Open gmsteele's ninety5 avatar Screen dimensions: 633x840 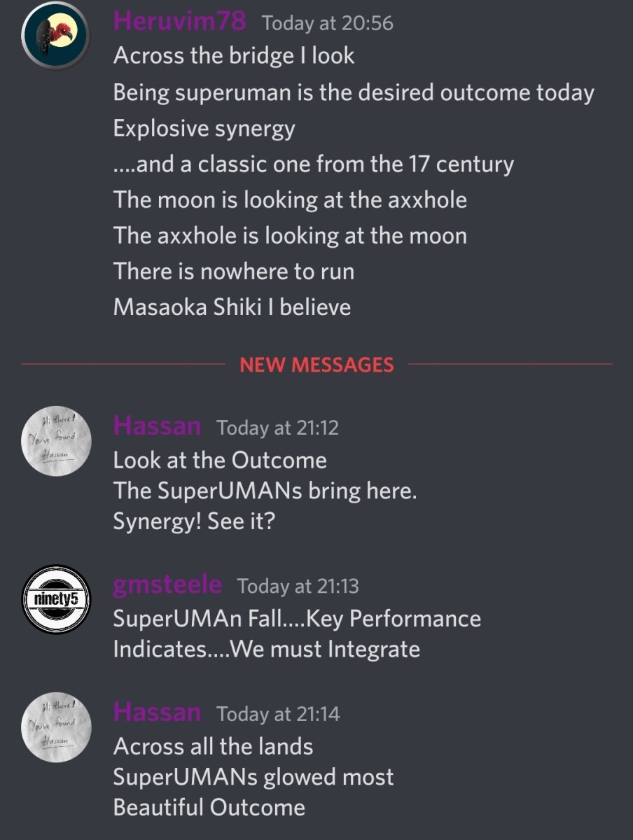click(56, 599)
